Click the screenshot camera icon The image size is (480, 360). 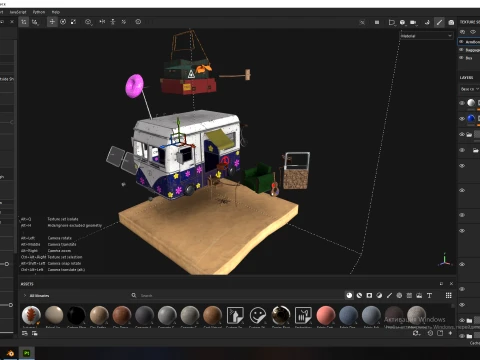pos(451,22)
